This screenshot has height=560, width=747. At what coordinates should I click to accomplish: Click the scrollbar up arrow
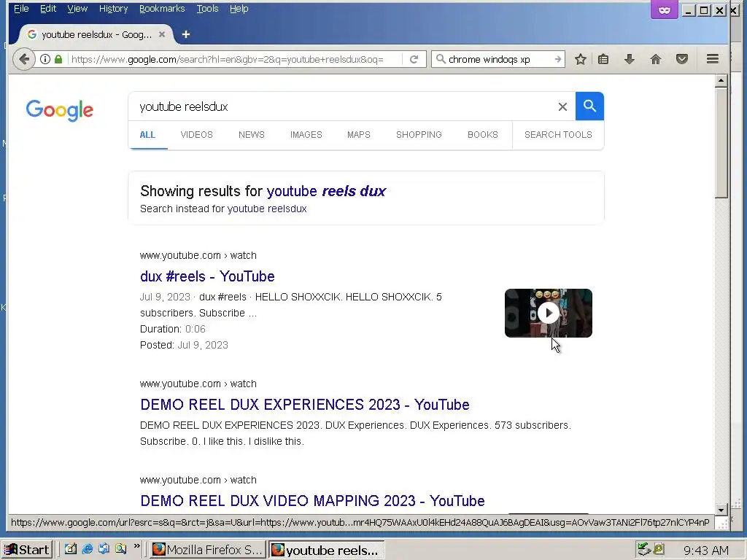(721, 80)
